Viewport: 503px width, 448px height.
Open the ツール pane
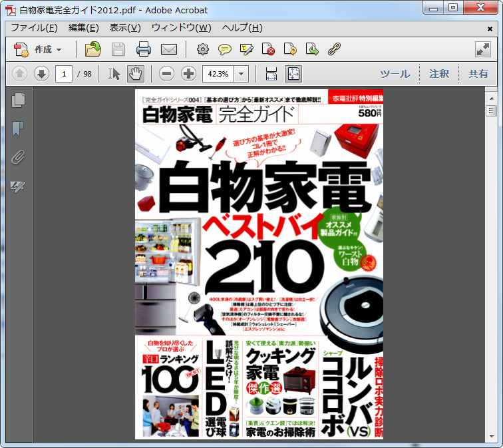(x=395, y=74)
